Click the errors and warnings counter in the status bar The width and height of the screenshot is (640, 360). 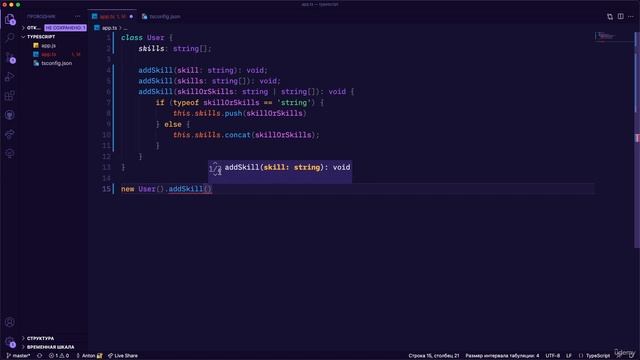(59, 356)
